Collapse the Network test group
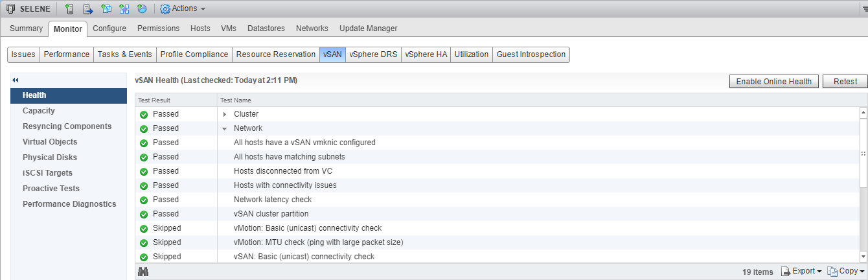The width and height of the screenshot is (868, 280). pyautogui.click(x=224, y=129)
